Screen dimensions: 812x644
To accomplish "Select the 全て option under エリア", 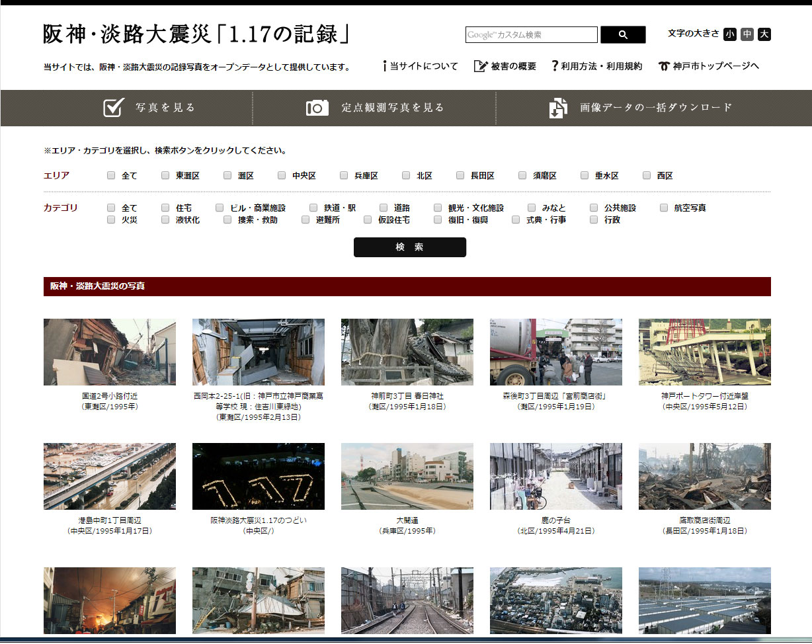I will 111,175.
